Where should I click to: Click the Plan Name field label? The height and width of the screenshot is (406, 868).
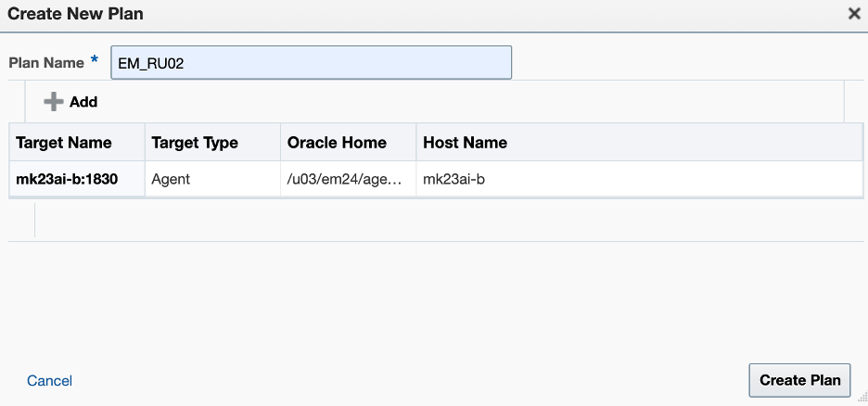click(x=46, y=62)
